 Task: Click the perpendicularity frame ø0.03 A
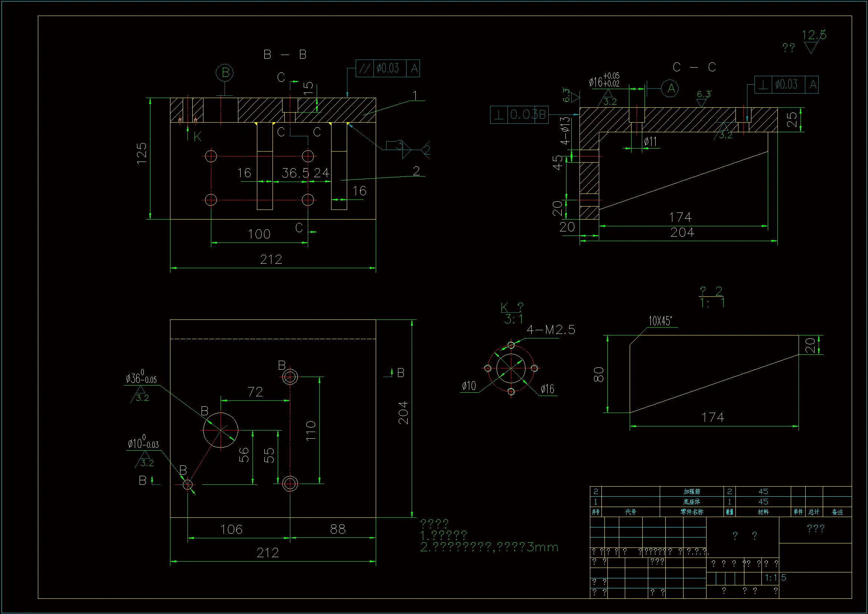[786, 84]
